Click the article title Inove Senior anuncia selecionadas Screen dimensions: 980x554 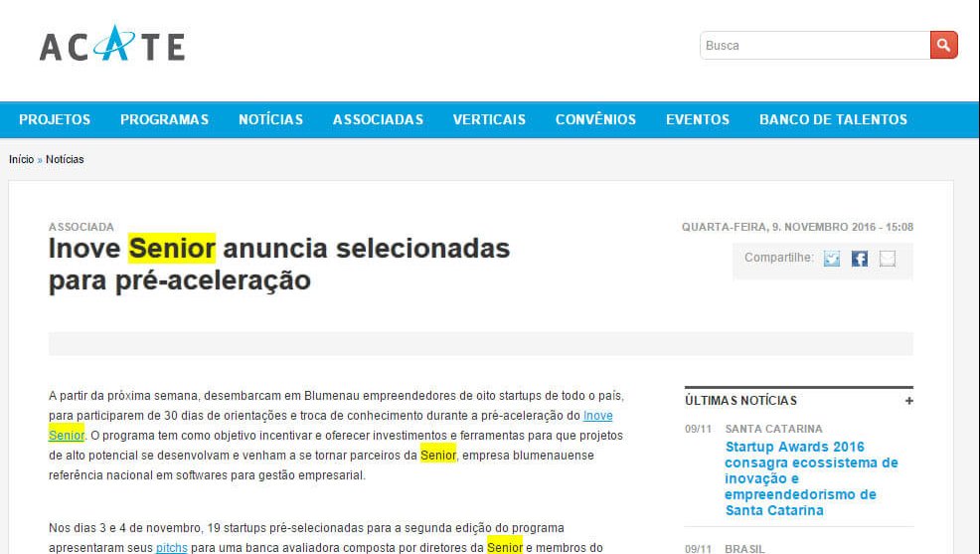click(279, 264)
